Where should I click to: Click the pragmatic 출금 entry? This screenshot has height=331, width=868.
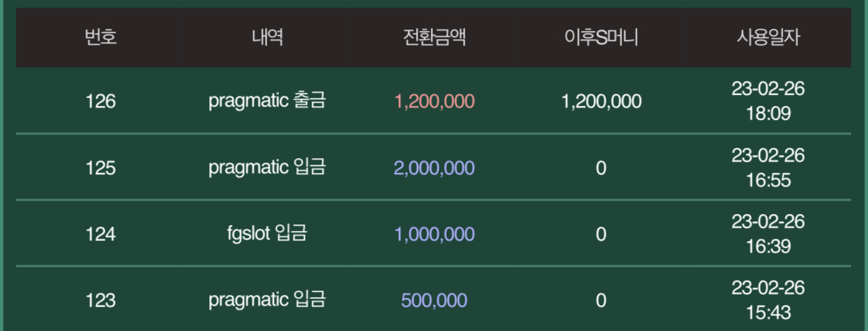coord(267,102)
